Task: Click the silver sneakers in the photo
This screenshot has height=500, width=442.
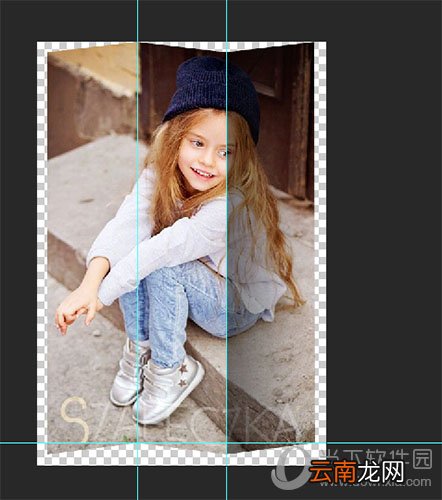Action: click(x=157, y=383)
